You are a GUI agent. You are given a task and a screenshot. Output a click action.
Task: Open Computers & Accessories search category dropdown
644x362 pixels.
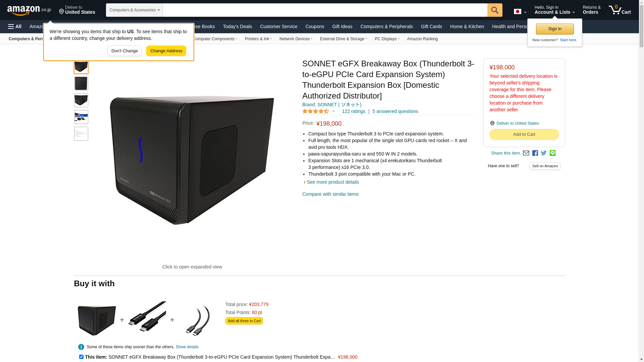(135, 10)
